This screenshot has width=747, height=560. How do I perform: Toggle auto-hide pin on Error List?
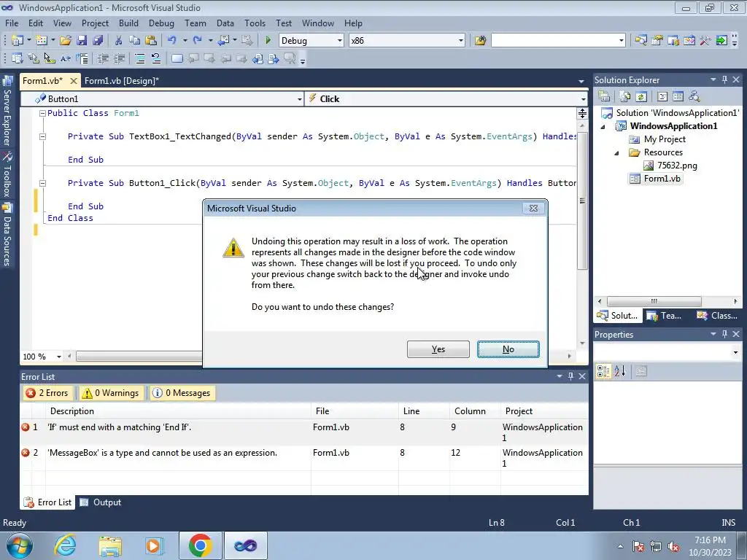pos(570,376)
